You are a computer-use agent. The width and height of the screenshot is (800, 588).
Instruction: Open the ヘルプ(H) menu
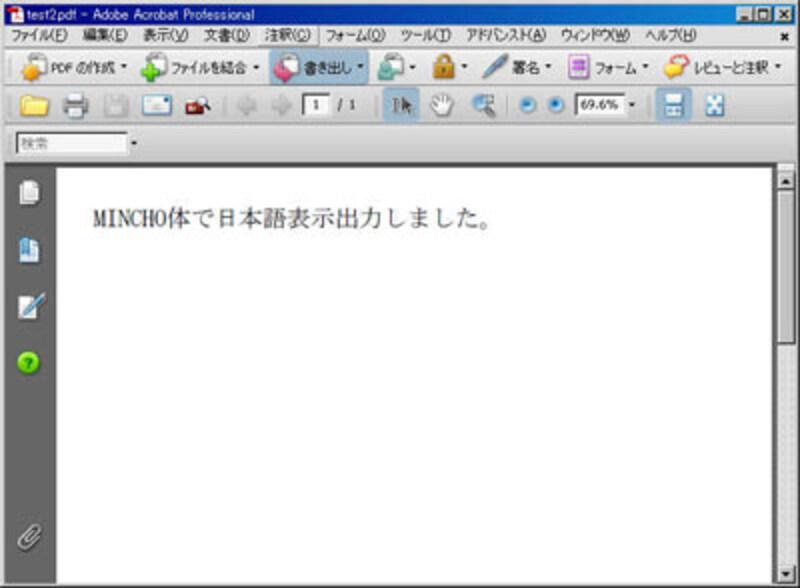tap(670, 35)
